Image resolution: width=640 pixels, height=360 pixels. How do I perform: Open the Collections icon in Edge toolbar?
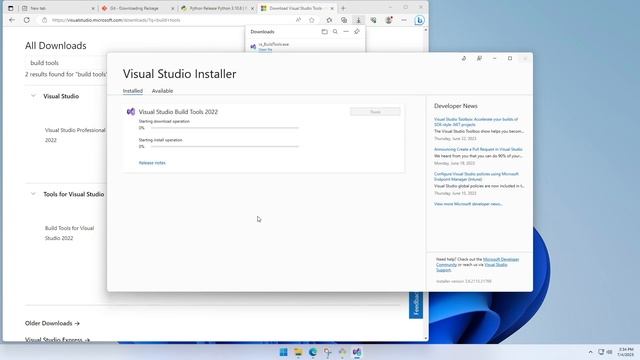click(344, 20)
